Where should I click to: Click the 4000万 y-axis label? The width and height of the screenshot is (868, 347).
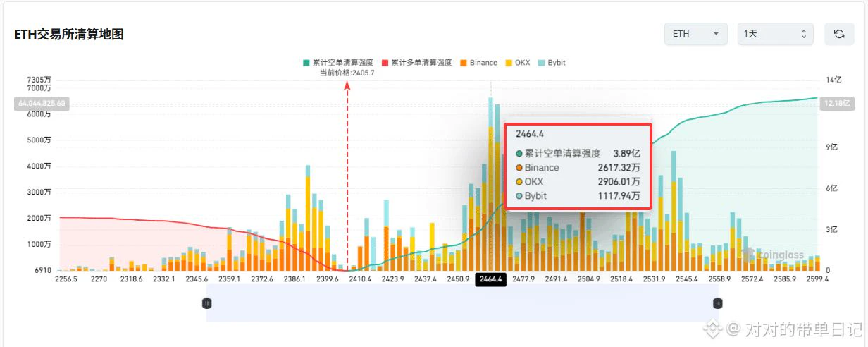point(39,166)
